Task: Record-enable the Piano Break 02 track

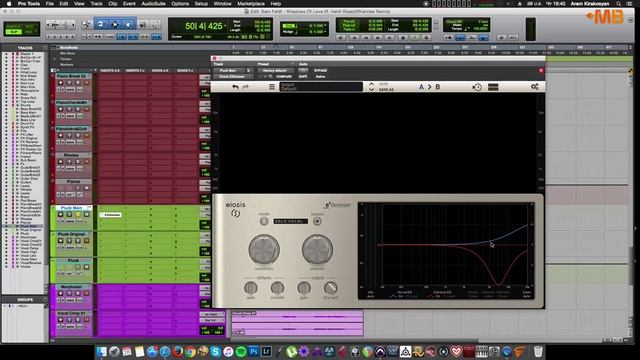Action: (x=60, y=82)
